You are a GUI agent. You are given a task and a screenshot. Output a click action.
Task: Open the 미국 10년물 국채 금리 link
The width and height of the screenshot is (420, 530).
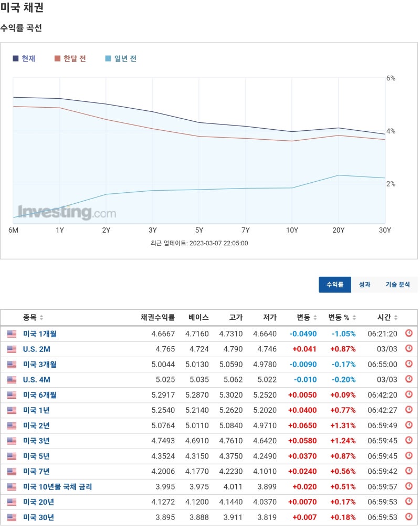tap(58, 486)
